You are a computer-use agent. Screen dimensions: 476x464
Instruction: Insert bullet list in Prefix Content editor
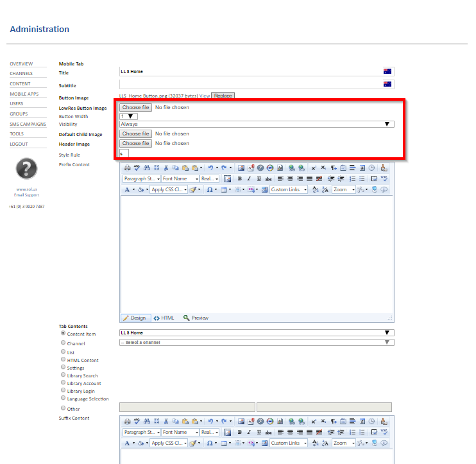pos(362,178)
